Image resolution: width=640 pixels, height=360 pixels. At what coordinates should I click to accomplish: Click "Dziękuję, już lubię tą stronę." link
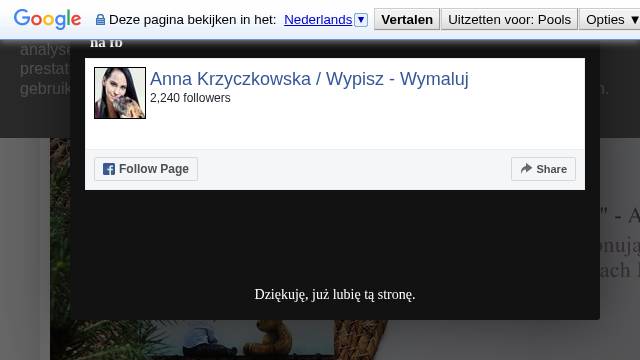click(x=335, y=294)
